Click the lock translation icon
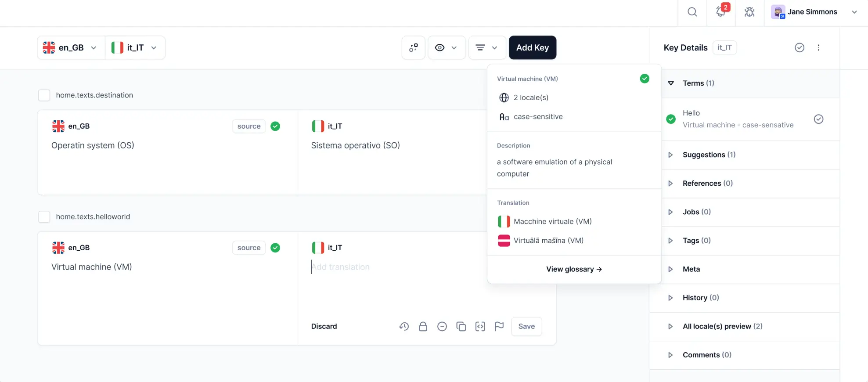Viewport: 868px width, 382px height. [x=423, y=326]
